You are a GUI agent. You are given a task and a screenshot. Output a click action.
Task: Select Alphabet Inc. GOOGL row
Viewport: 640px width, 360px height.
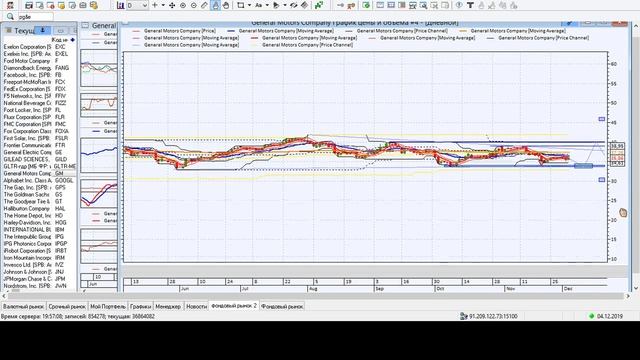pos(39,180)
